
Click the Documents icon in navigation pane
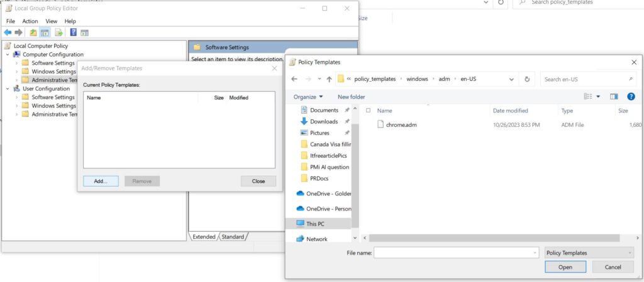tap(304, 110)
